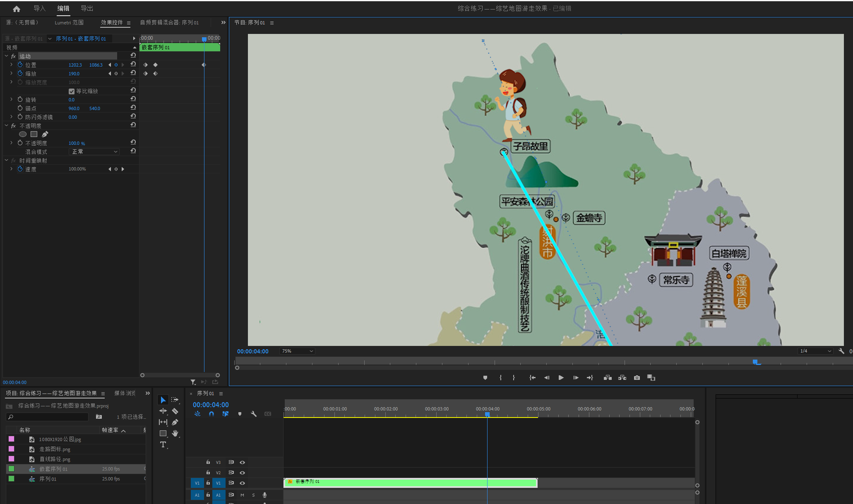Select the Hand tool
Screen dimensions: 853x504
point(175,433)
